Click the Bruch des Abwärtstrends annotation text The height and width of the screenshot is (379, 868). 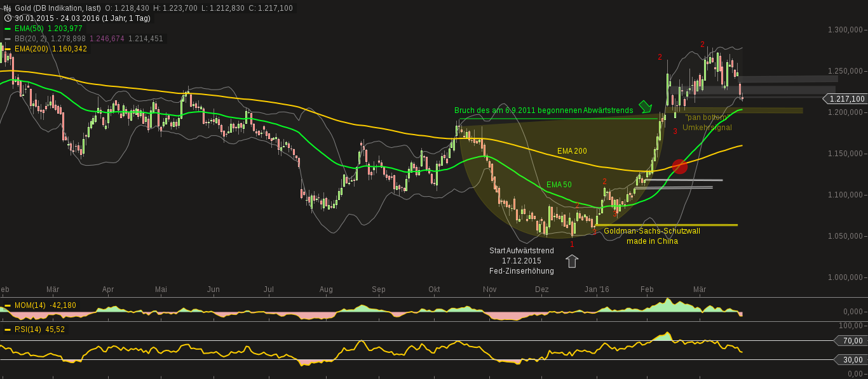[x=543, y=110]
